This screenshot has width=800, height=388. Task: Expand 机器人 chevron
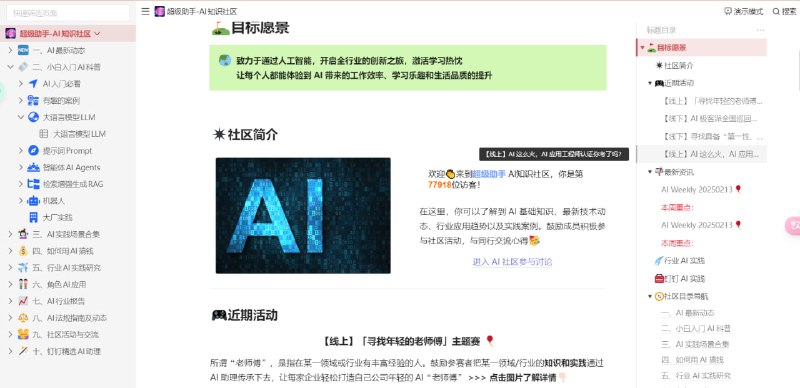point(20,201)
